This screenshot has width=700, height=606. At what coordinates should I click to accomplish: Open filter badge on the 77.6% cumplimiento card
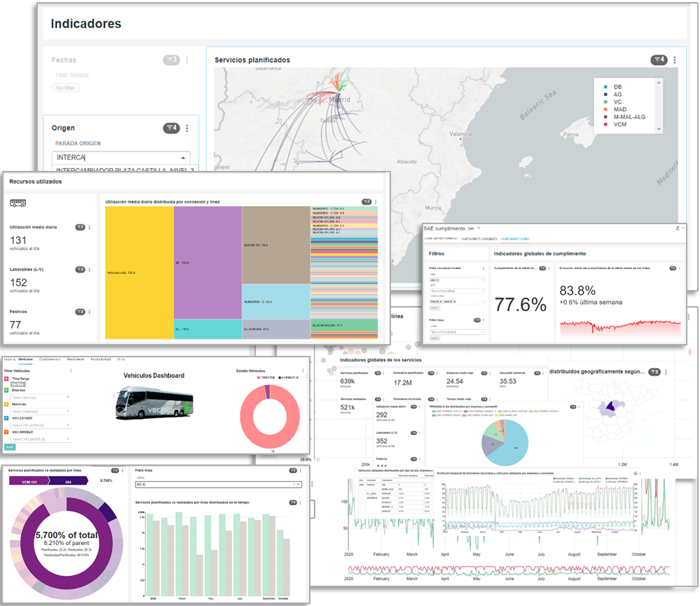coord(542,268)
